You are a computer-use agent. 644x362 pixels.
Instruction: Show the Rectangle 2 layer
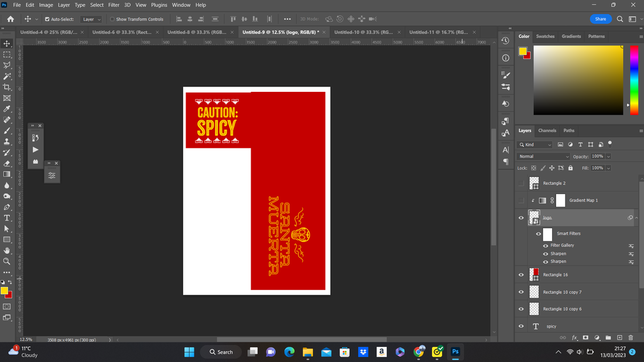pyautogui.click(x=521, y=184)
